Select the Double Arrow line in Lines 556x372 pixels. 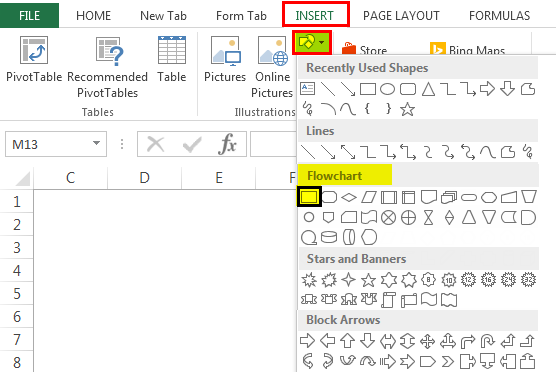(348, 152)
